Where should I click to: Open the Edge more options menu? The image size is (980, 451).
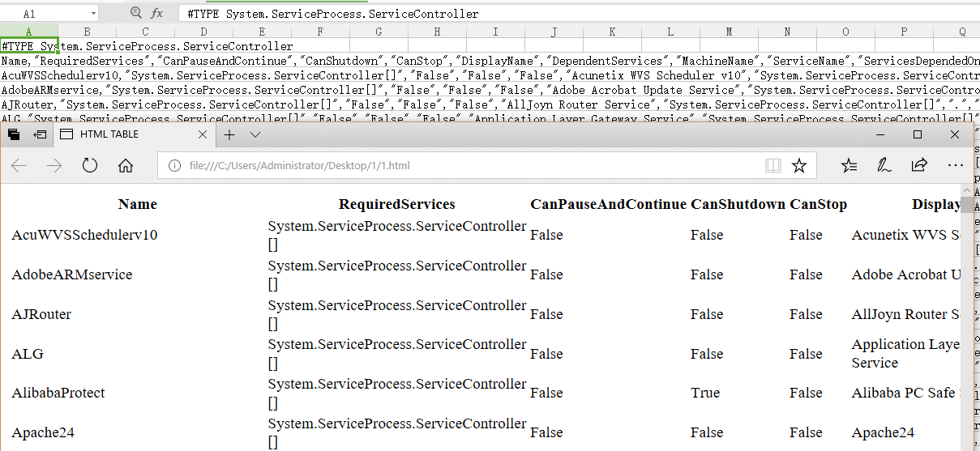[955, 165]
